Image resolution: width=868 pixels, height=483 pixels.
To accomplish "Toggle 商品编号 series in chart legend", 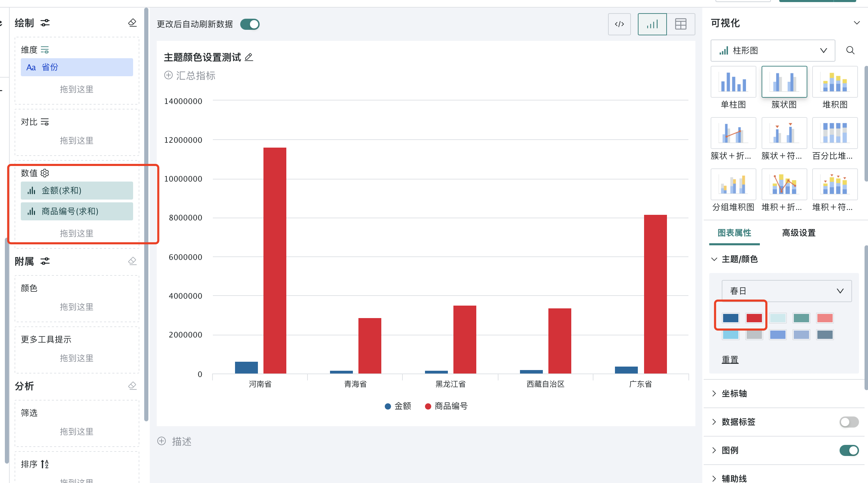I will pos(446,406).
